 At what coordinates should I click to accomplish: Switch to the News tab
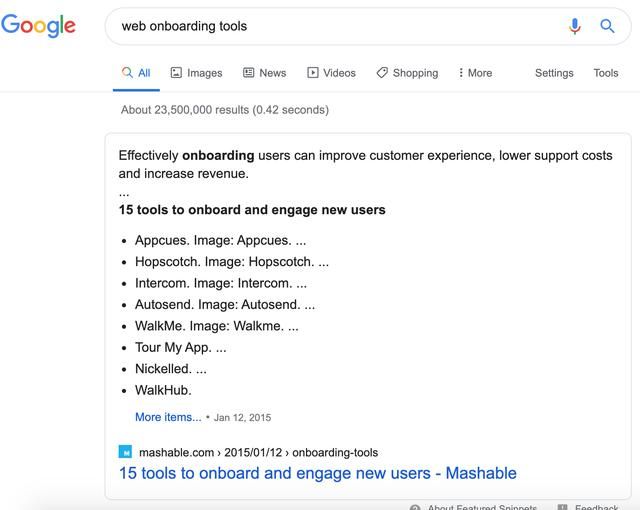(264, 73)
